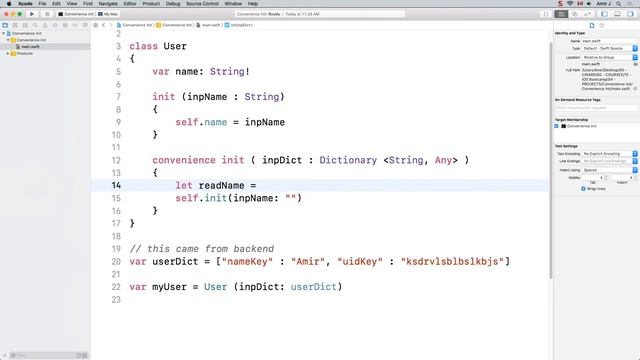Switch to the Assistant editor button
Image resolution: width=640 pixels, height=360 pixels.
575,14
